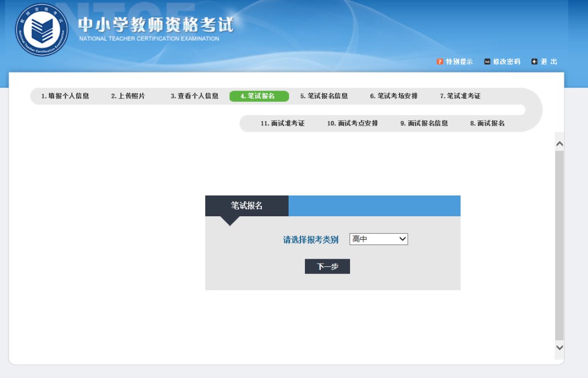Click the vertical scrollbar thumb

point(560,246)
